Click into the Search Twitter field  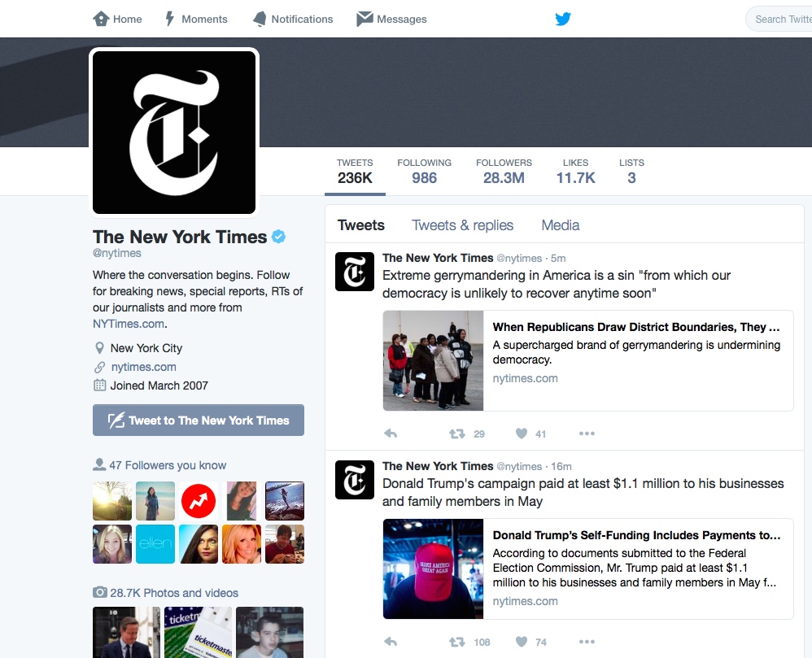[x=779, y=20]
